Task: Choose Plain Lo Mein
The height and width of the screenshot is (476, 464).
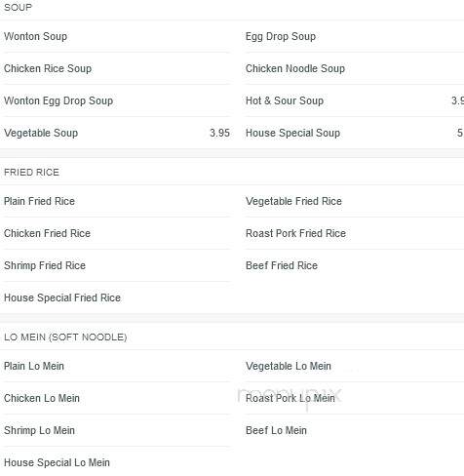Action: tap(34, 366)
